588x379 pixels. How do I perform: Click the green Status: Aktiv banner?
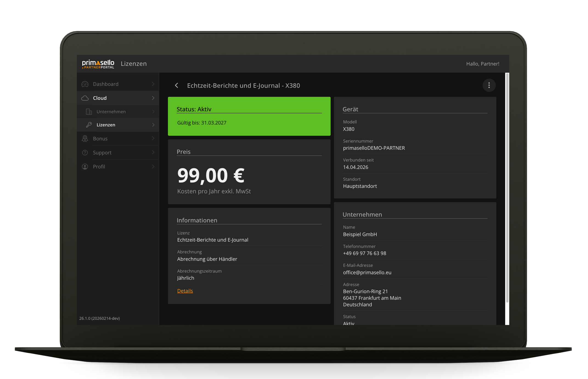click(x=249, y=116)
